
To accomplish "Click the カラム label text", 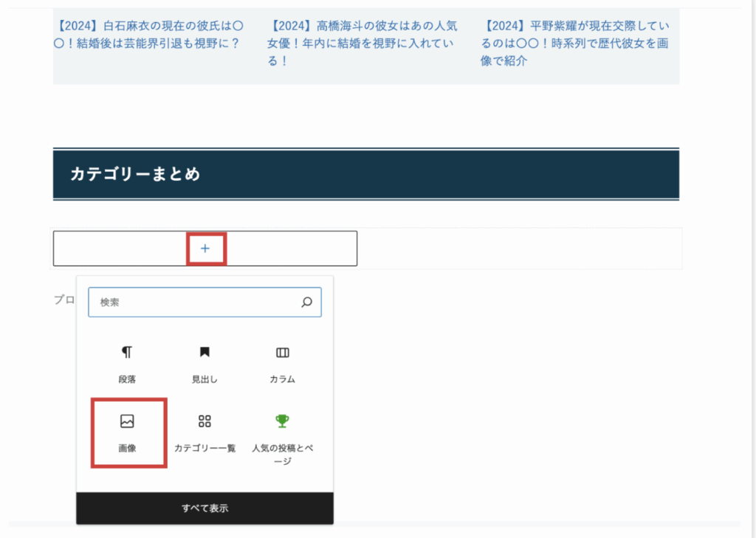I will click(x=282, y=379).
